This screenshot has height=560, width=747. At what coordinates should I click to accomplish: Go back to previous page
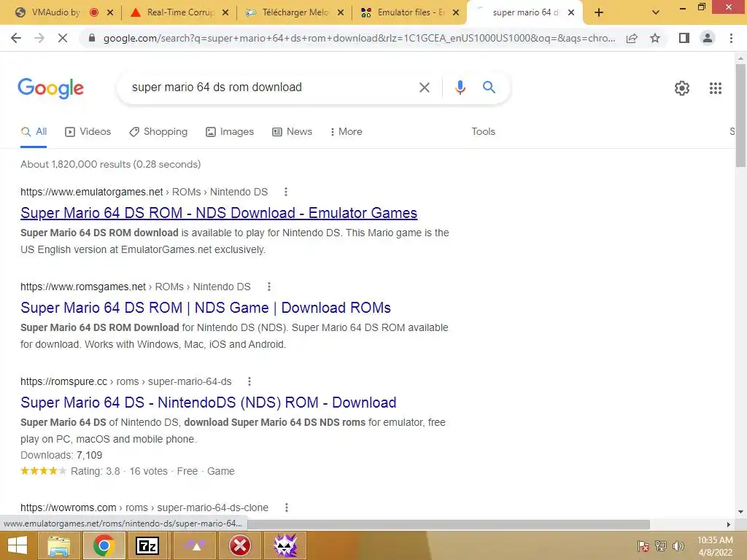coord(16,38)
